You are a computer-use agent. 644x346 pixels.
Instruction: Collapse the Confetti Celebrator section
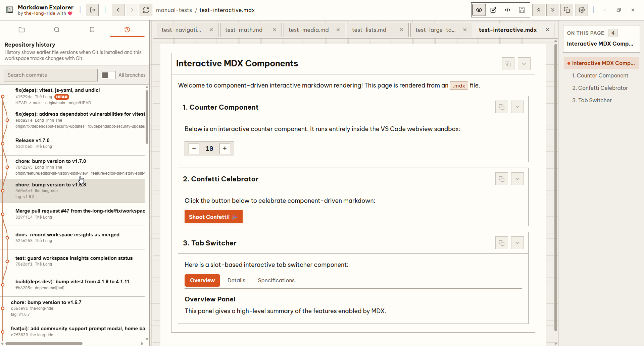coord(517,179)
